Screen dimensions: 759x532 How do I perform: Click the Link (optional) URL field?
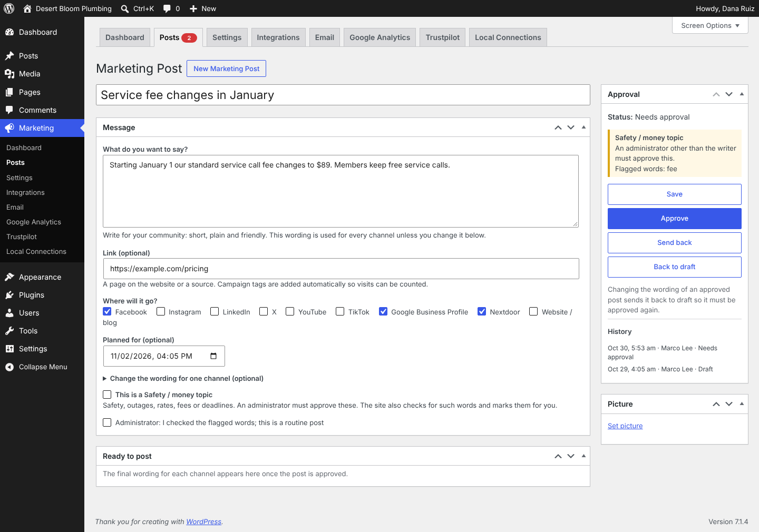[341, 269]
